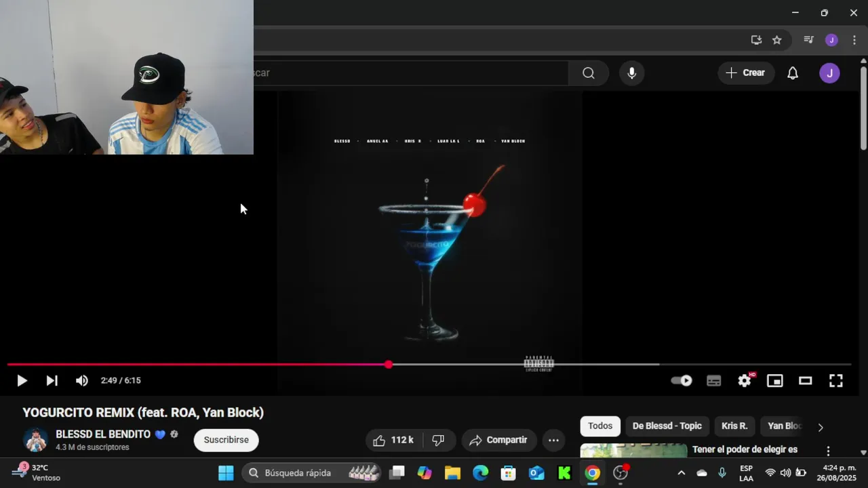Select the De Blessd - Topic chip
Image resolution: width=868 pixels, height=488 pixels.
pos(667,426)
